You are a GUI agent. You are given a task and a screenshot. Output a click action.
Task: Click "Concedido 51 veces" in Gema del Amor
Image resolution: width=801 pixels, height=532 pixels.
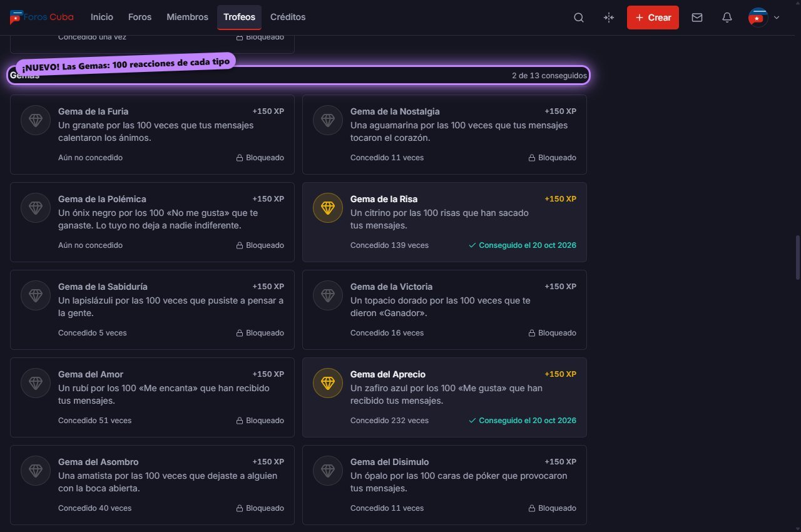[x=94, y=421]
